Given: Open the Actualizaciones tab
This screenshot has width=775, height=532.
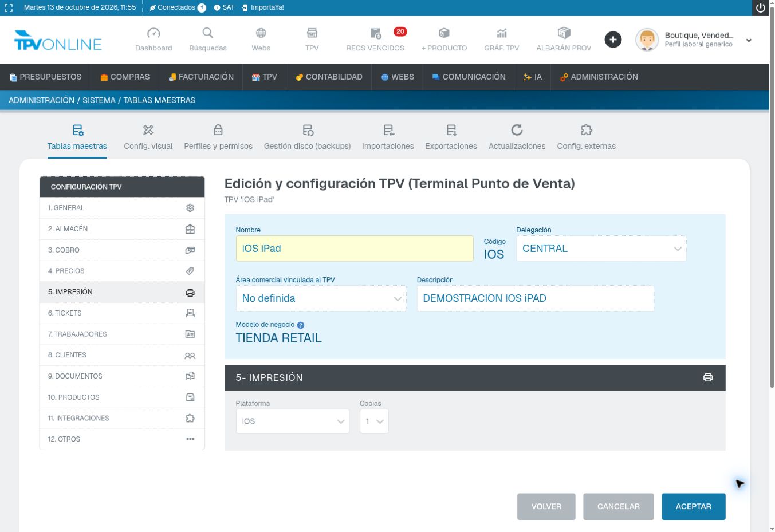Looking at the screenshot, I should click(x=517, y=138).
